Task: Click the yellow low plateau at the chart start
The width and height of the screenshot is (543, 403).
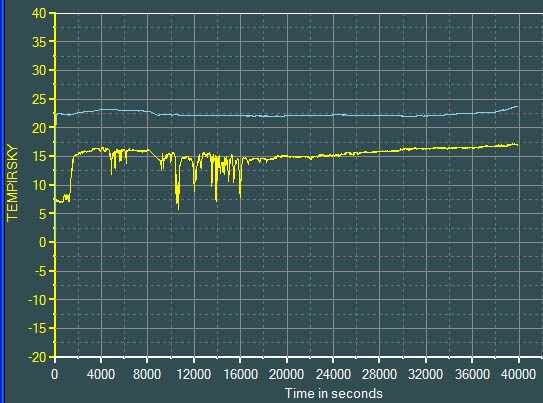Action: 62,199
